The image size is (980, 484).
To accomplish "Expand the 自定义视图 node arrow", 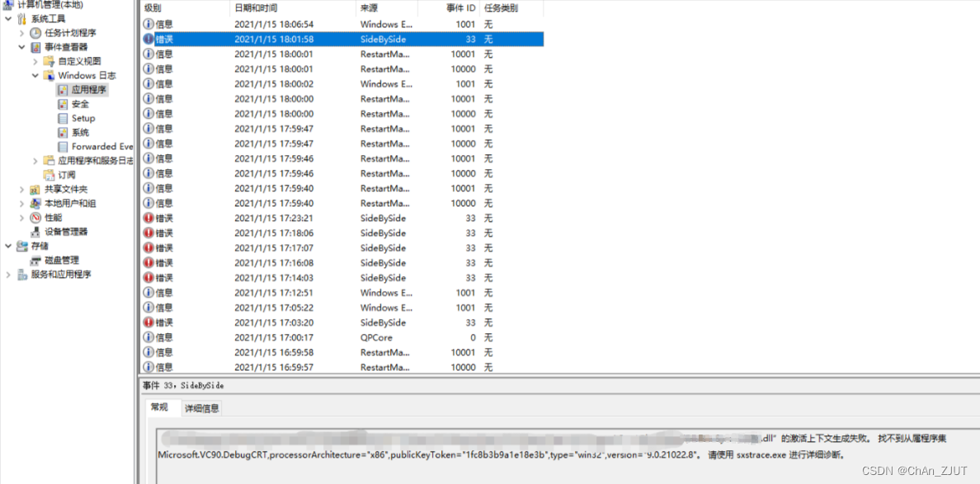I will pos(35,61).
